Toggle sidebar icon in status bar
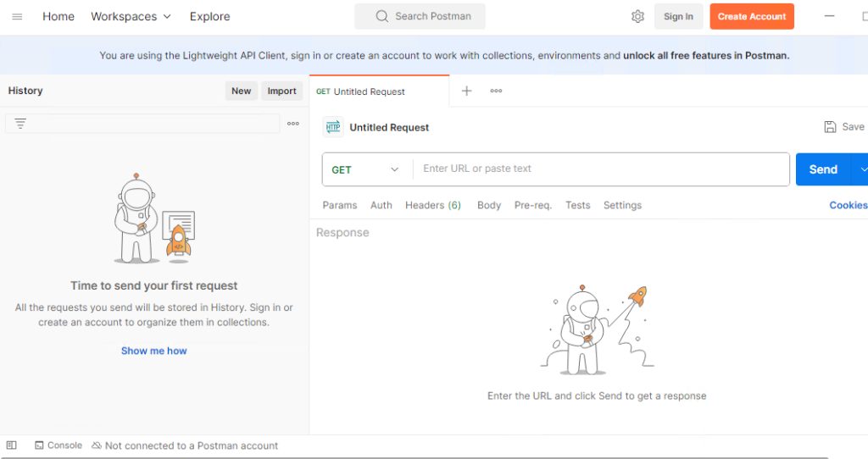Viewport: 868px width, 459px height. coord(12,445)
